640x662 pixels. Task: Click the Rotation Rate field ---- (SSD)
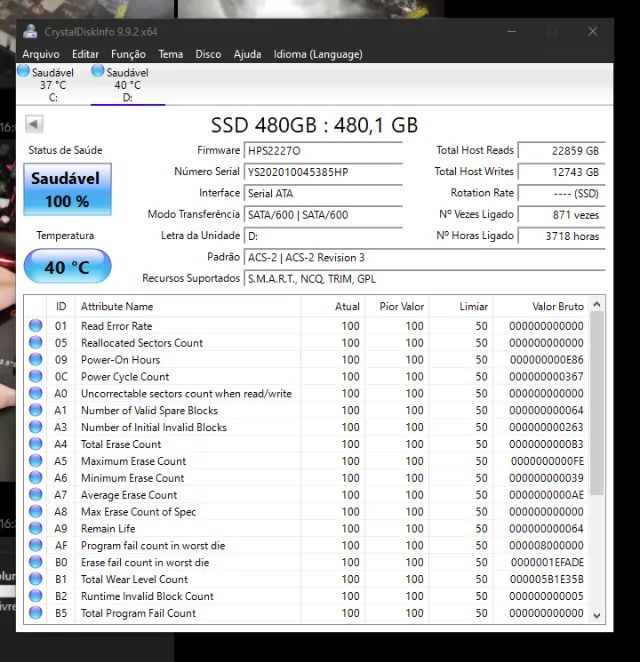(x=561, y=193)
